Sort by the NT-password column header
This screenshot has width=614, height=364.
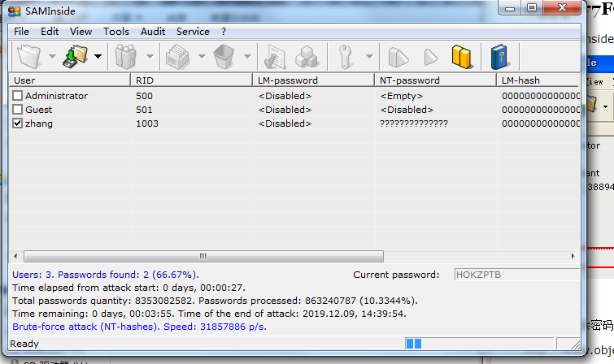tap(435, 80)
